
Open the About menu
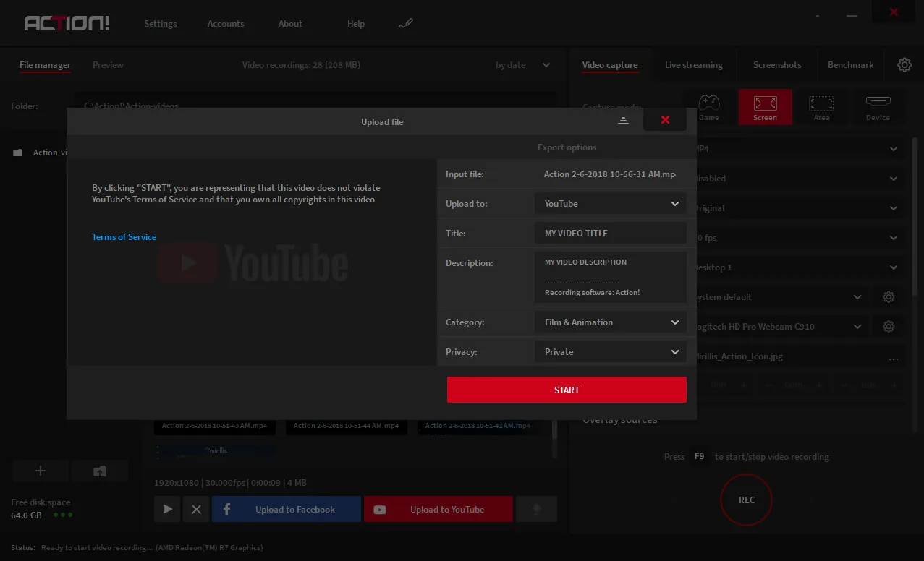coord(290,23)
